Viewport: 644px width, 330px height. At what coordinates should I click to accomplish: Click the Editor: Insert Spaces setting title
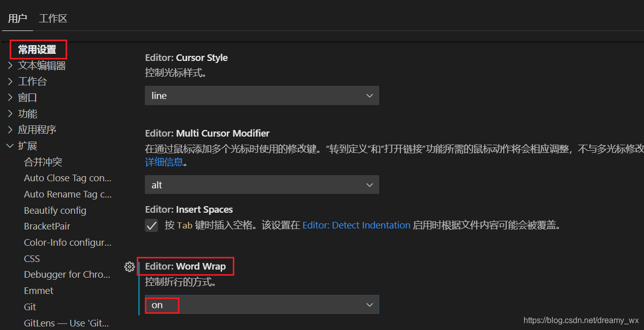[x=189, y=210]
